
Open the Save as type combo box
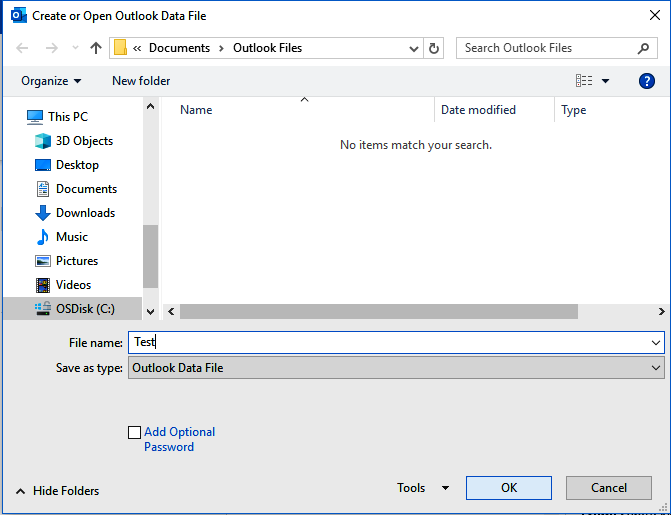396,368
